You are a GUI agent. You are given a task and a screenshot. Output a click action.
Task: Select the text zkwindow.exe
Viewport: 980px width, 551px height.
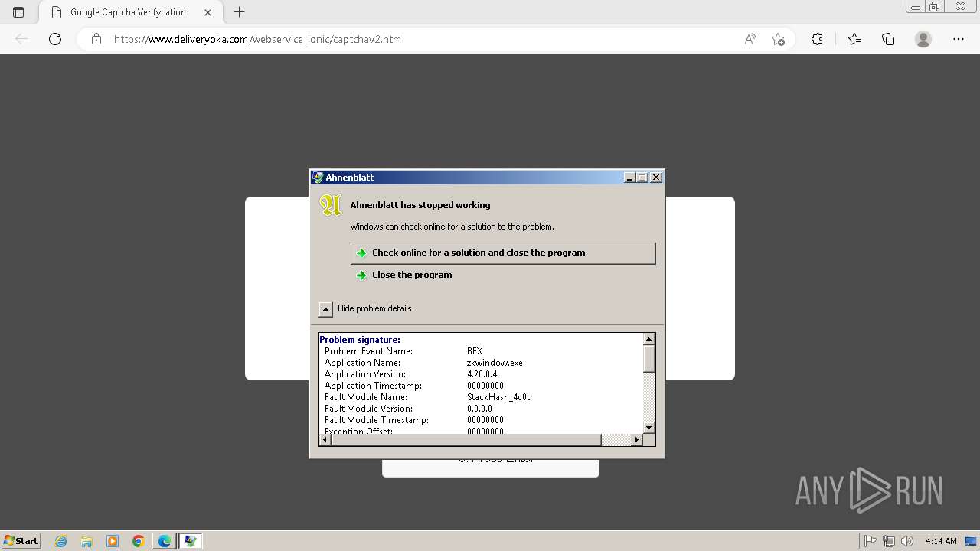tap(495, 363)
